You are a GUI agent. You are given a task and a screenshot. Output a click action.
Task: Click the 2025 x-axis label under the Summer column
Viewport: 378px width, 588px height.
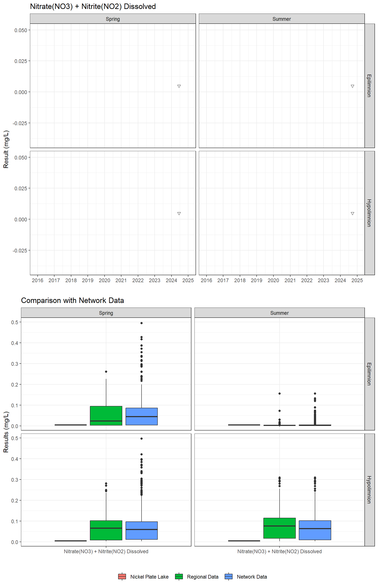pos(357,280)
